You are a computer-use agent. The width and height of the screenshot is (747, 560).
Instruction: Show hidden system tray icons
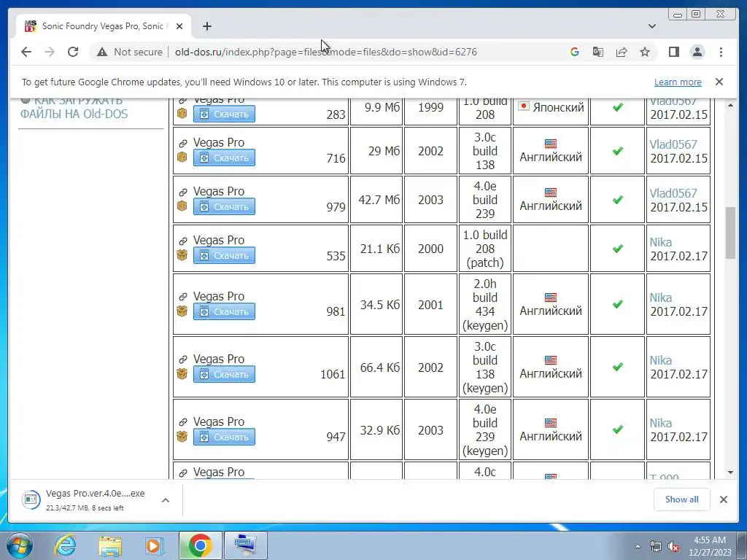pyautogui.click(x=638, y=546)
